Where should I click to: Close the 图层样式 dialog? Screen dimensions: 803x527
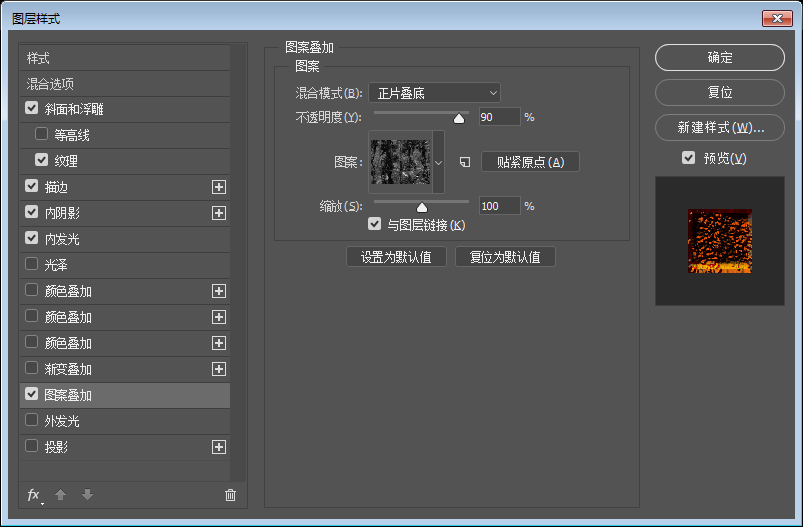pyautogui.click(x=777, y=18)
